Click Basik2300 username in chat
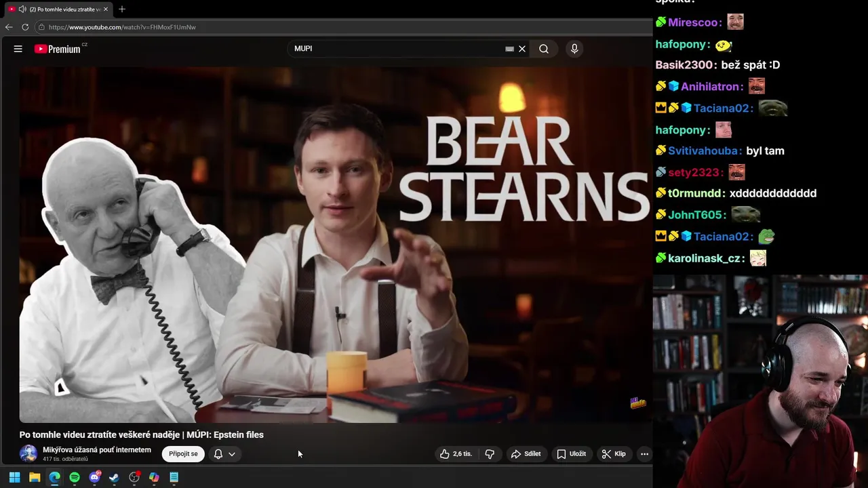 click(x=684, y=65)
